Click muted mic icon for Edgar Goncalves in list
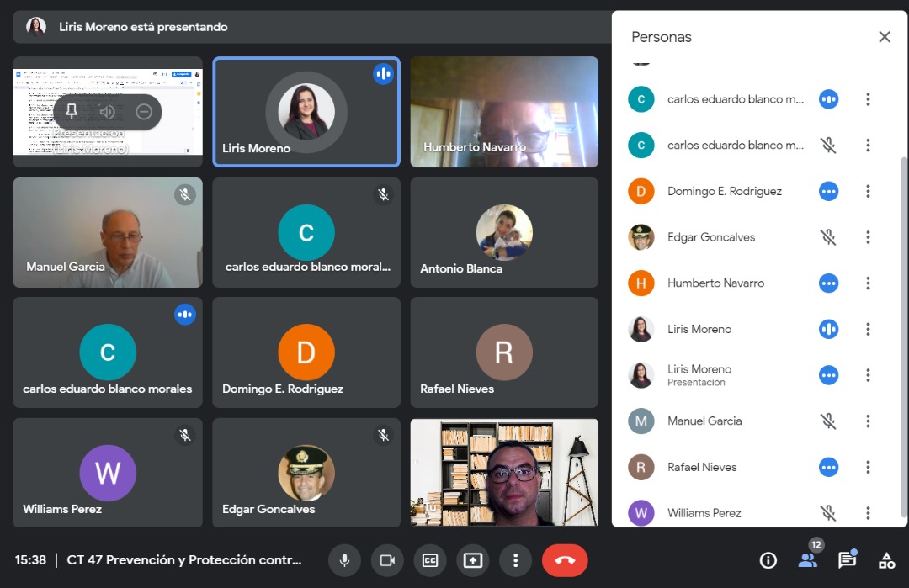The height and width of the screenshot is (588, 909). point(828,237)
